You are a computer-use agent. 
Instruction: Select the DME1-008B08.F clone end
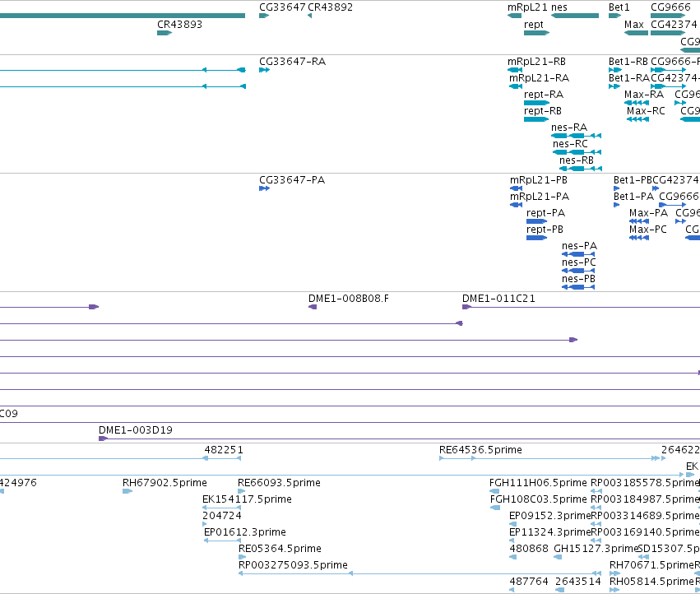click(x=313, y=307)
